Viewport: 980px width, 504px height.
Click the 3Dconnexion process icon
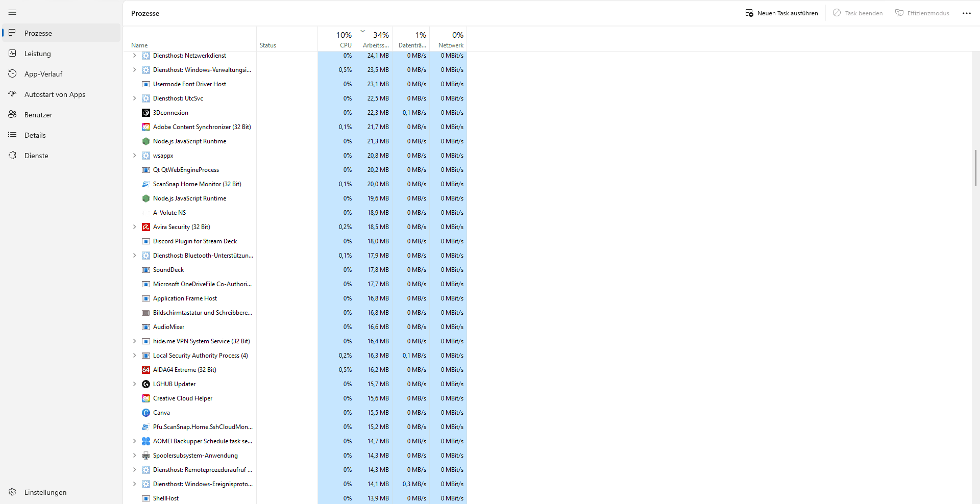[x=146, y=113]
